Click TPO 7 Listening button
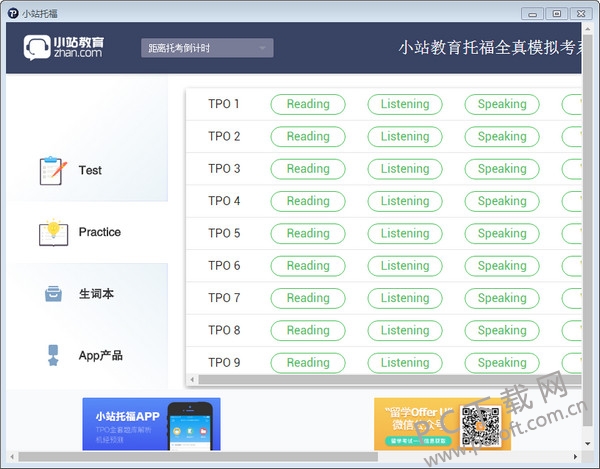The height and width of the screenshot is (469, 600). coord(405,298)
